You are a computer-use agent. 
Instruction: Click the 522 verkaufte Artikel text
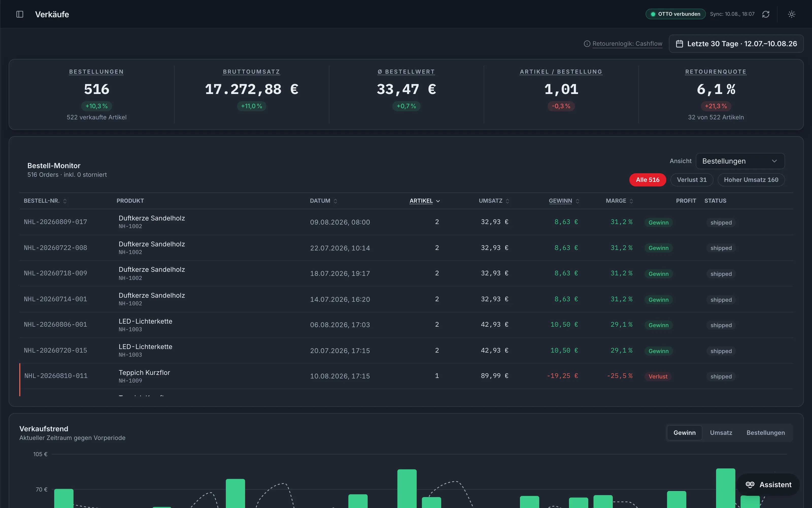click(96, 117)
